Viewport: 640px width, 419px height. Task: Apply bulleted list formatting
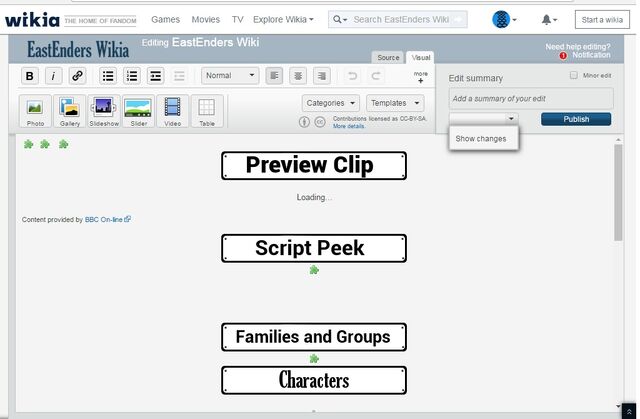(108, 76)
